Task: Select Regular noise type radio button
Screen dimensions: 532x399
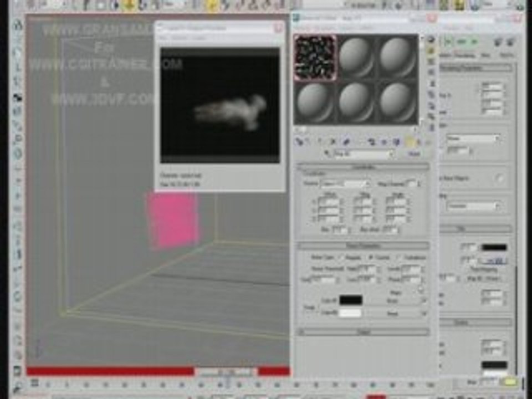Action: click(x=340, y=258)
